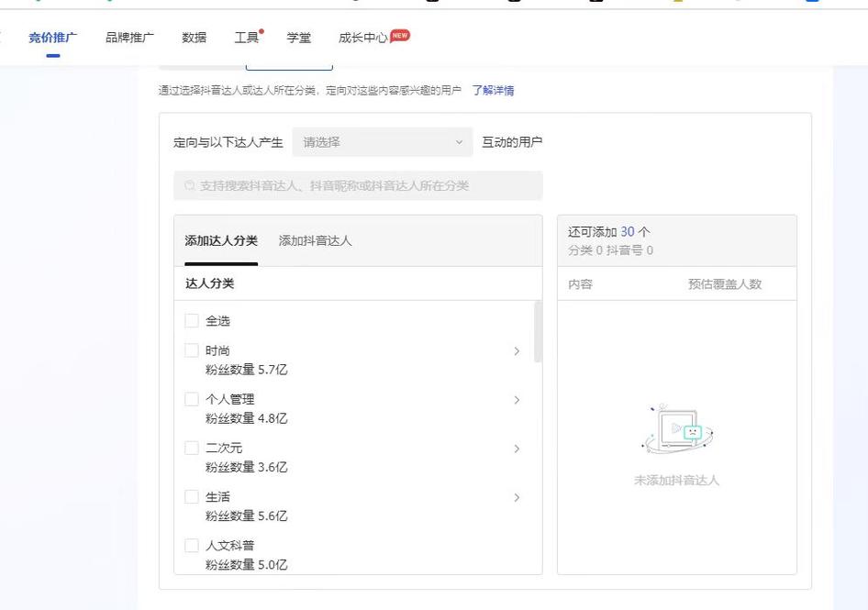
Task: Click the 达人分类 header
Action: [x=209, y=283]
